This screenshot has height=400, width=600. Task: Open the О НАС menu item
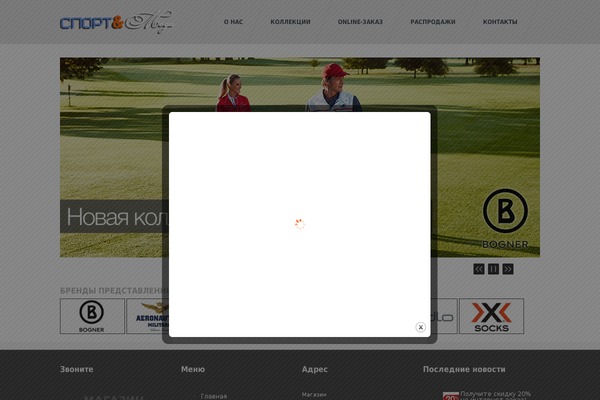(x=233, y=22)
